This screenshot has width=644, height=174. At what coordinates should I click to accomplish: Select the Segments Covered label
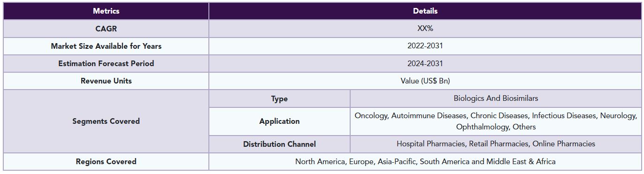(106, 121)
